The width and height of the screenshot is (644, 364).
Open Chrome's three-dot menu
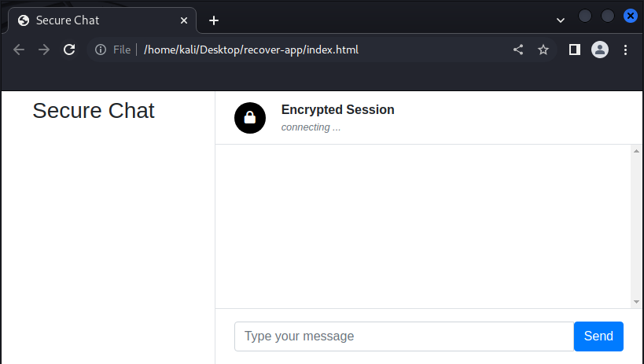(x=626, y=50)
